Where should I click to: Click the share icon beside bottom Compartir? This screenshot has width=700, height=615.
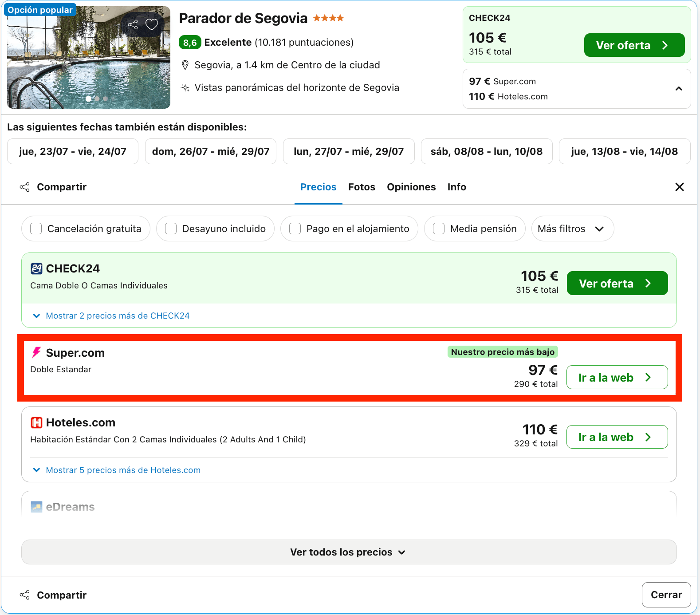click(25, 595)
